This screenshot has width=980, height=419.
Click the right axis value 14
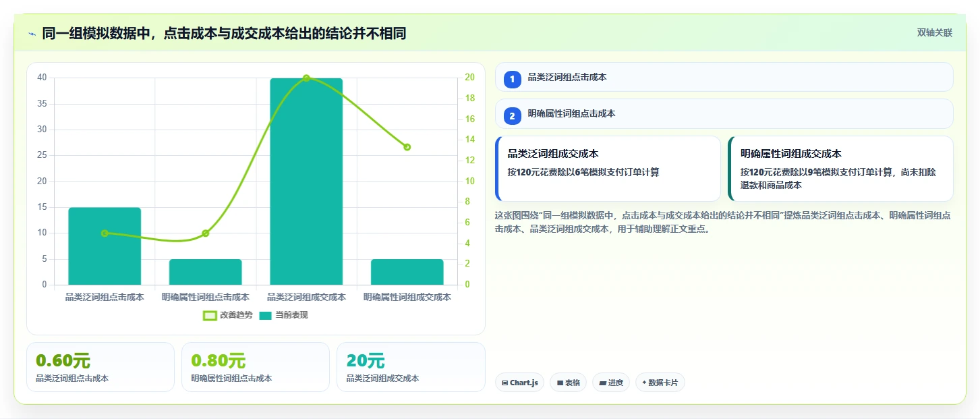click(x=469, y=140)
